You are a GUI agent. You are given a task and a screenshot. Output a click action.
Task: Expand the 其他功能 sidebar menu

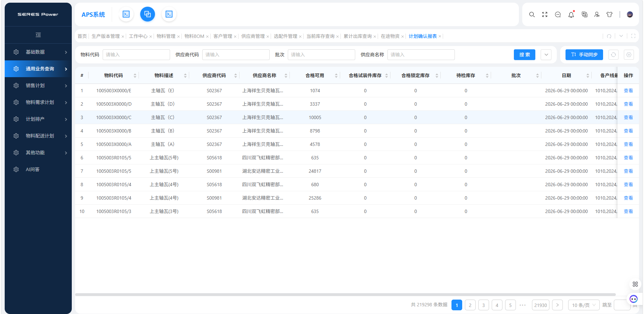(38, 153)
